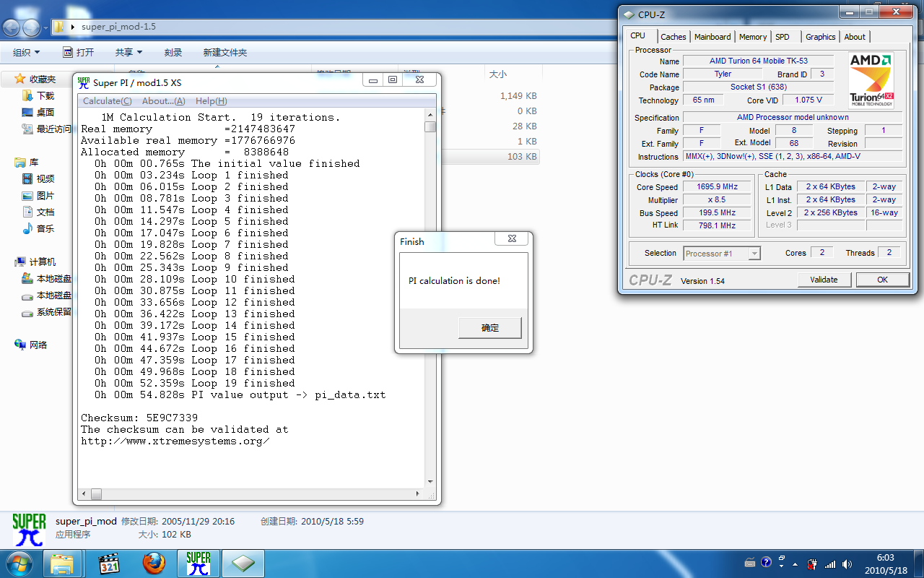The height and width of the screenshot is (578, 924).
Task: Click the super_pi_mod-1.5 address bar path
Action: click(118, 27)
